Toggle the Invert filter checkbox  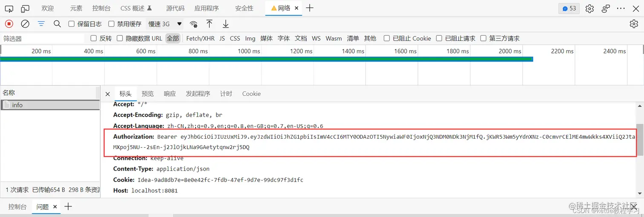coord(94,38)
